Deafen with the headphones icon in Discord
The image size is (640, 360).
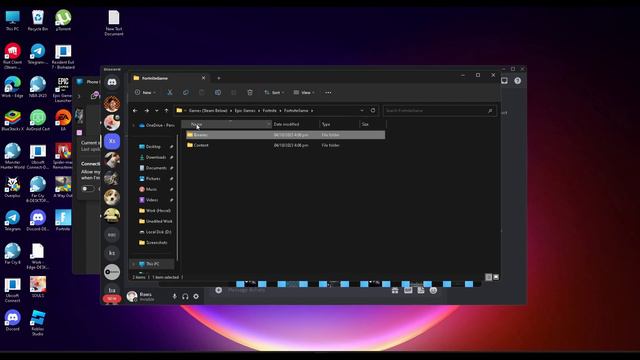click(185, 296)
